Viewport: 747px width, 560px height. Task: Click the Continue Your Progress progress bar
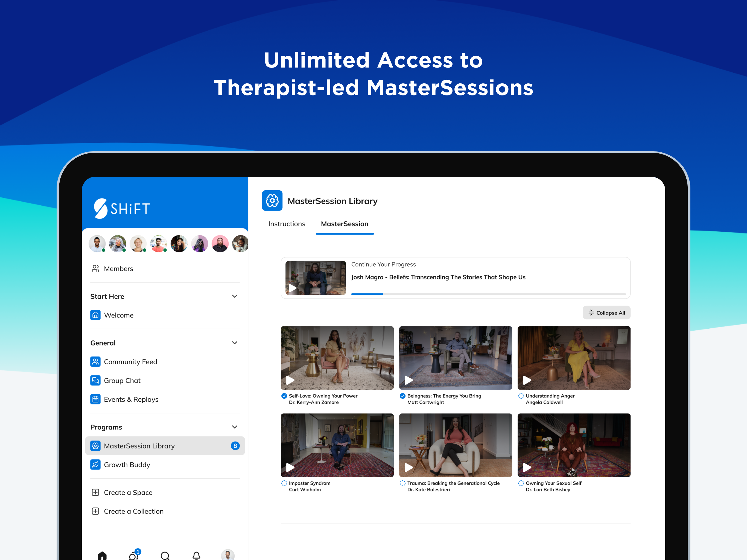(x=488, y=294)
